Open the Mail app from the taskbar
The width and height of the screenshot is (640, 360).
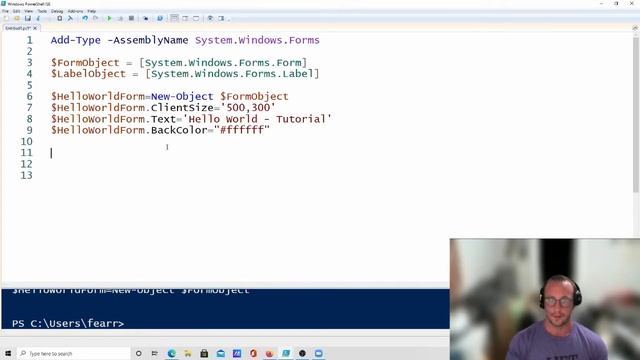click(220, 353)
